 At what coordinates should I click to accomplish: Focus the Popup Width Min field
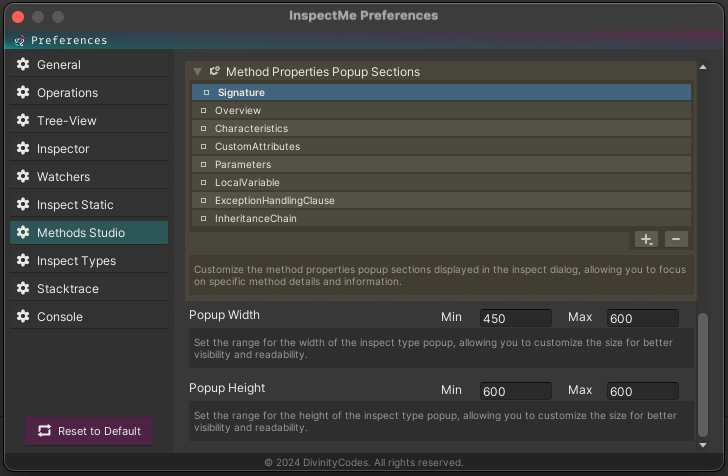tap(515, 318)
